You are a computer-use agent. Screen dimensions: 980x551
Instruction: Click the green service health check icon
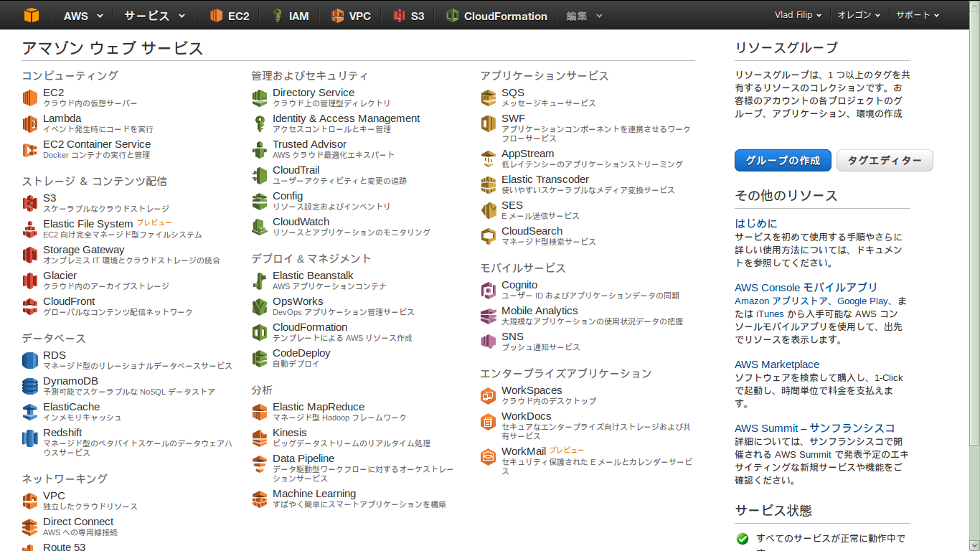point(743,539)
